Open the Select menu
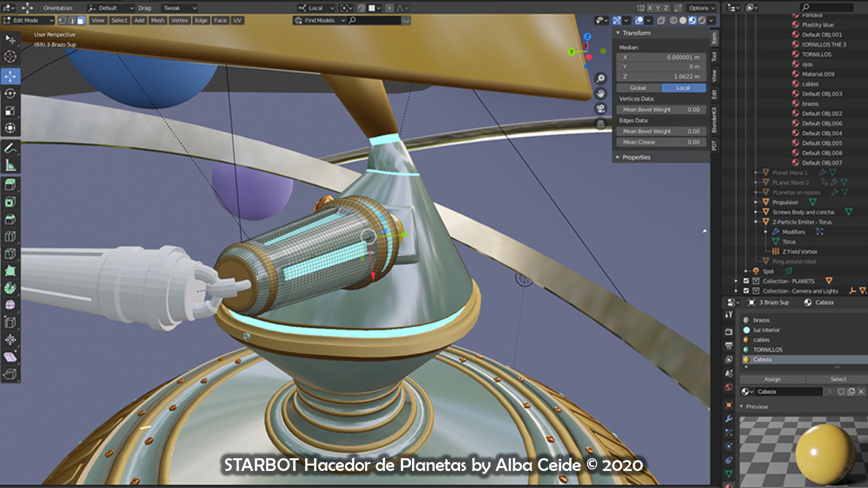 (x=119, y=20)
